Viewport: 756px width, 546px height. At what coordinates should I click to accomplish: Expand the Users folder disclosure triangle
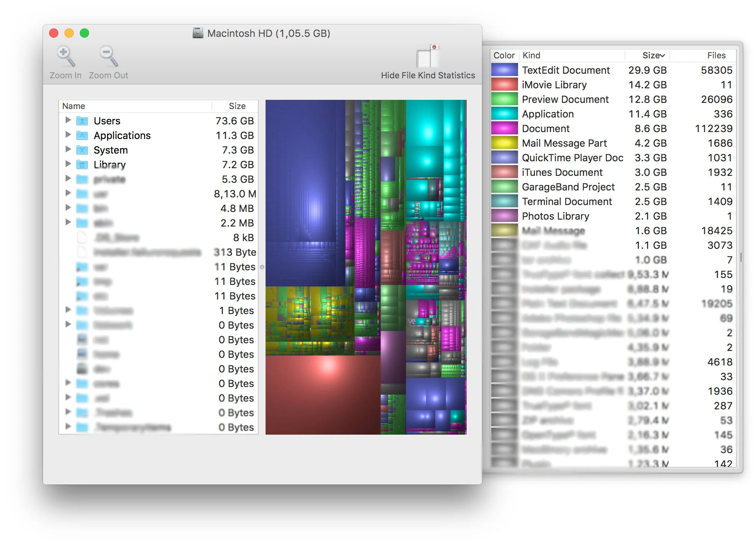68,121
